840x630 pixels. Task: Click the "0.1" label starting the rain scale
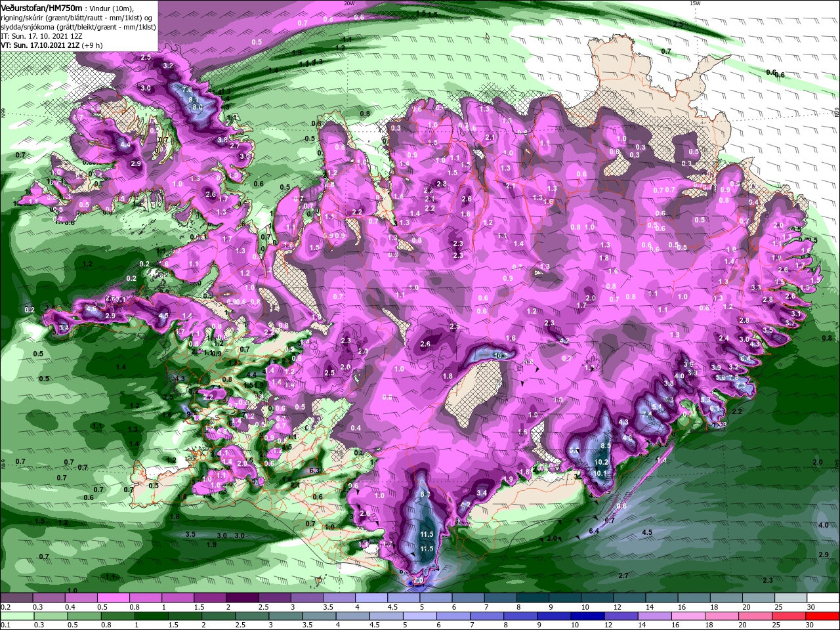(5, 625)
